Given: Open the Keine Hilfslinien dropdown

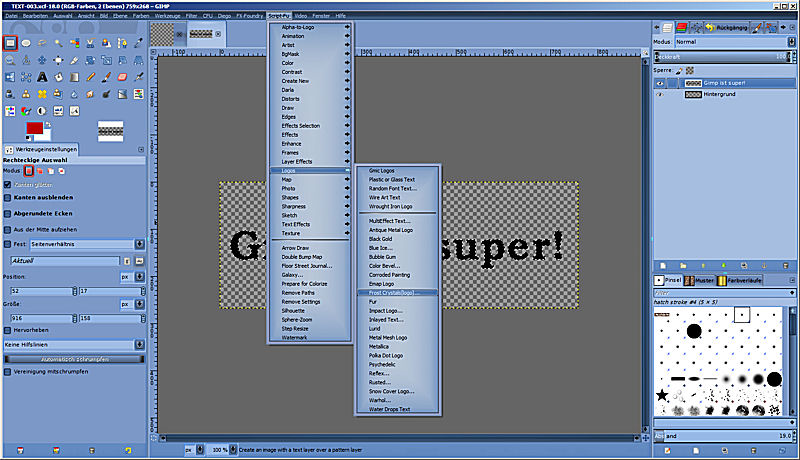Looking at the screenshot, I should [74, 345].
